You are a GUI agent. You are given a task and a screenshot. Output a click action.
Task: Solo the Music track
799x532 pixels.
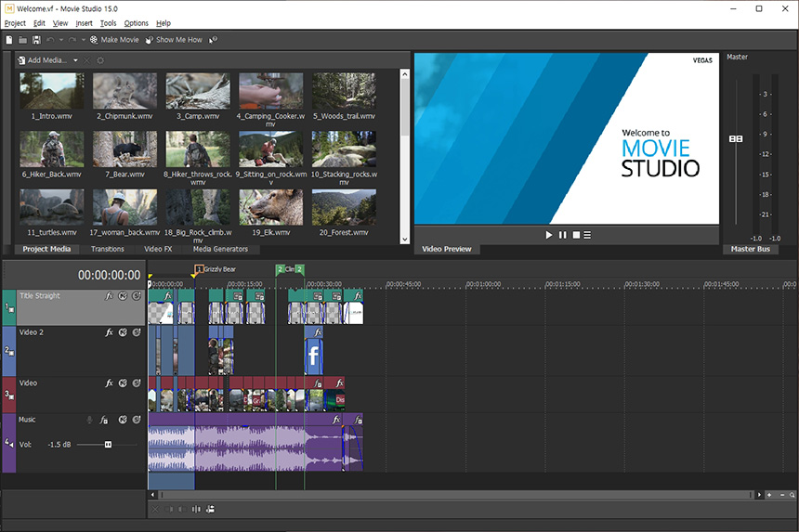(136, 420)
